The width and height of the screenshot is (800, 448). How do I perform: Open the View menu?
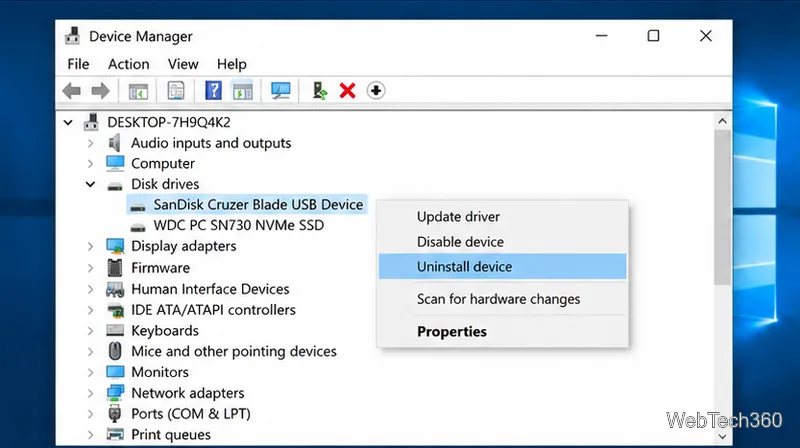click(x=183, y=64)
